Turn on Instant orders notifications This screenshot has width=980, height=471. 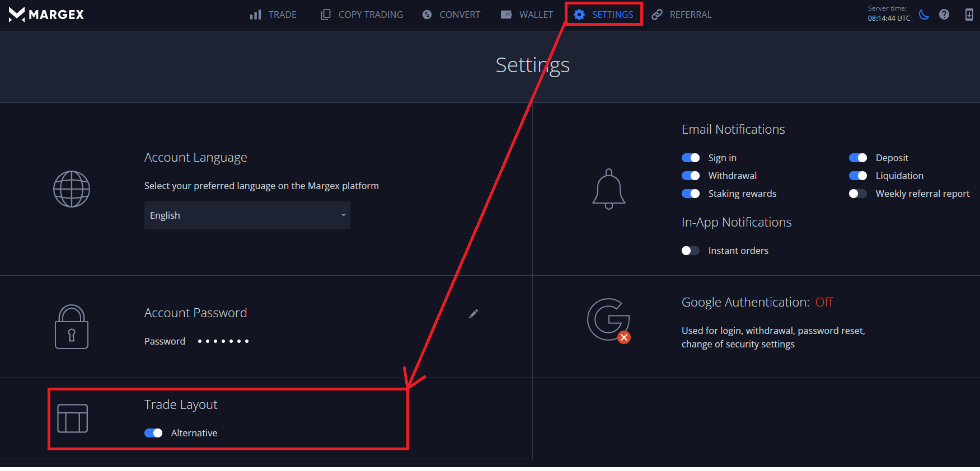coord(691,251)
